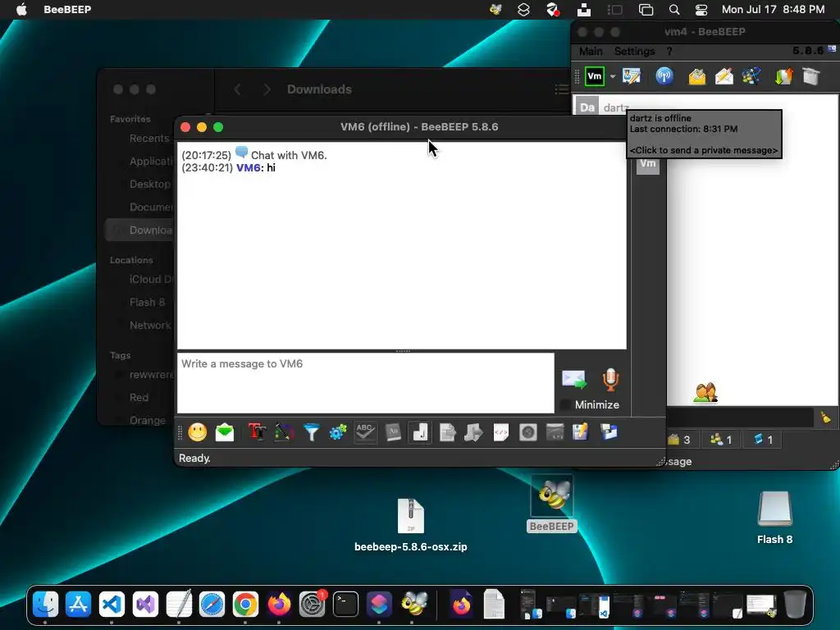Open the emoticons smiley picker

pyautogui.click(x=197, y=432)
